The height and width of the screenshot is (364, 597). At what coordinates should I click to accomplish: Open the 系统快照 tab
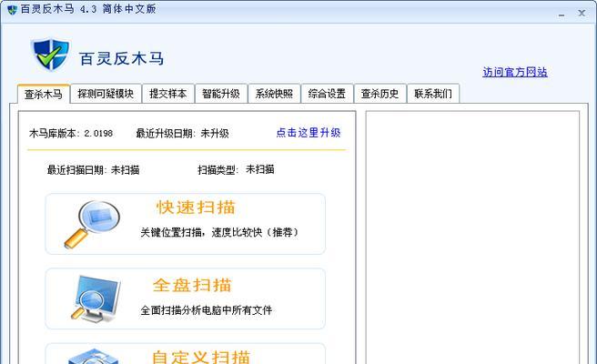tap(274, 94)
